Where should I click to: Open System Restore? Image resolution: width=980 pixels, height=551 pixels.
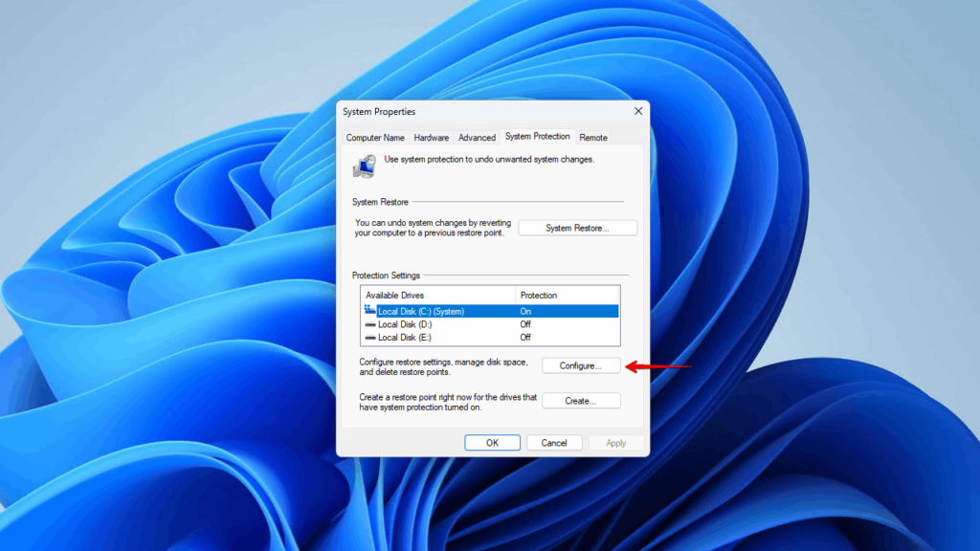coord(577,228)
